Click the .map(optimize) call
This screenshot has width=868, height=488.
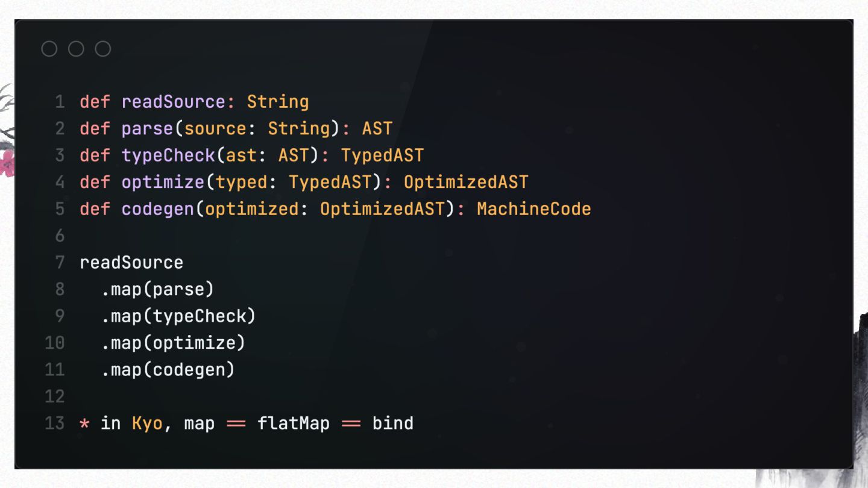pos(173,343)
